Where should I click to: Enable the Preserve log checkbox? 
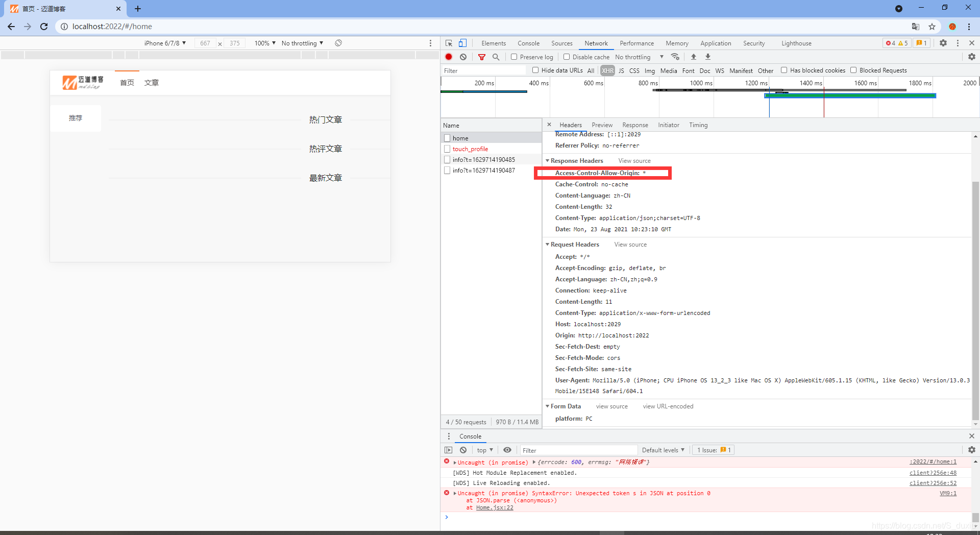[x=514, y=57]
